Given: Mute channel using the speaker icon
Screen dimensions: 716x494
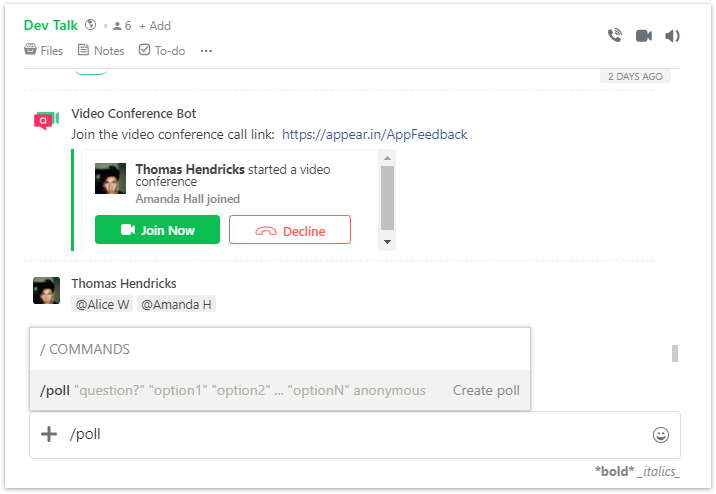Looking at the screenshot, I should (x=672, y=36).
